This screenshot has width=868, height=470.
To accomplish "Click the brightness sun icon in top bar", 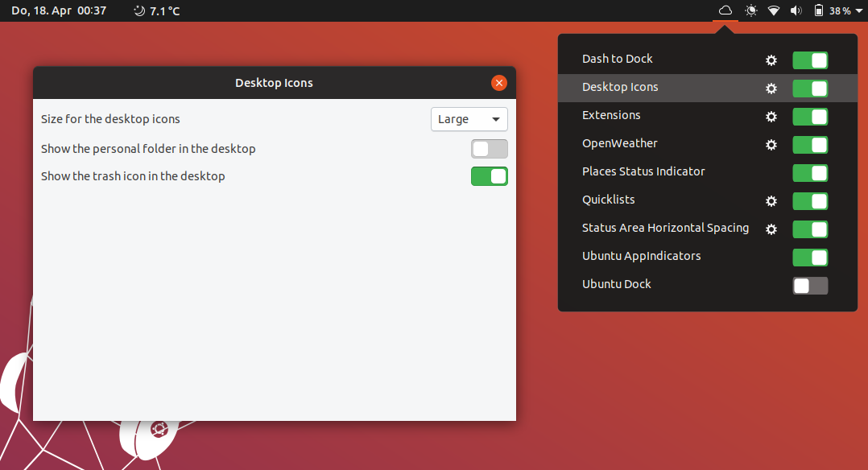I will coord(751,10).
